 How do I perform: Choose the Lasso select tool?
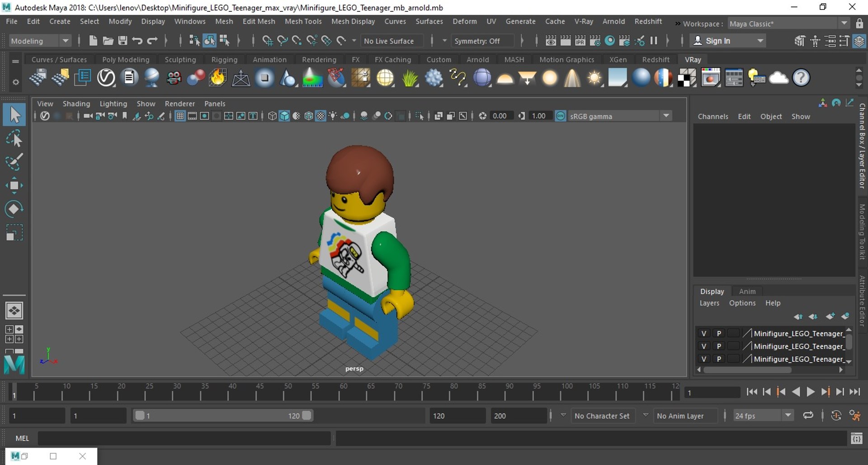point(14,138)
